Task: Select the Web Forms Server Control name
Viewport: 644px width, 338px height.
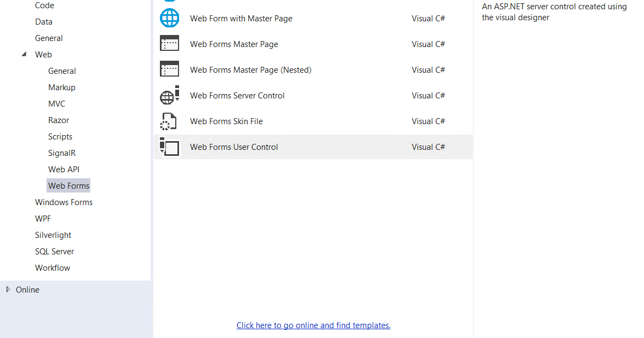Action: 237,96
